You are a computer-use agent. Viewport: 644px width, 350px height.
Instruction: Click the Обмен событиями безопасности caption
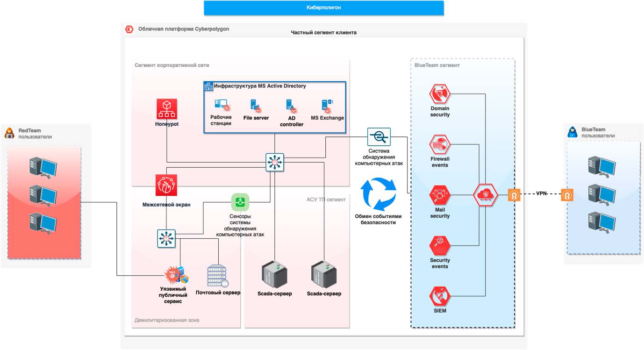379,220
